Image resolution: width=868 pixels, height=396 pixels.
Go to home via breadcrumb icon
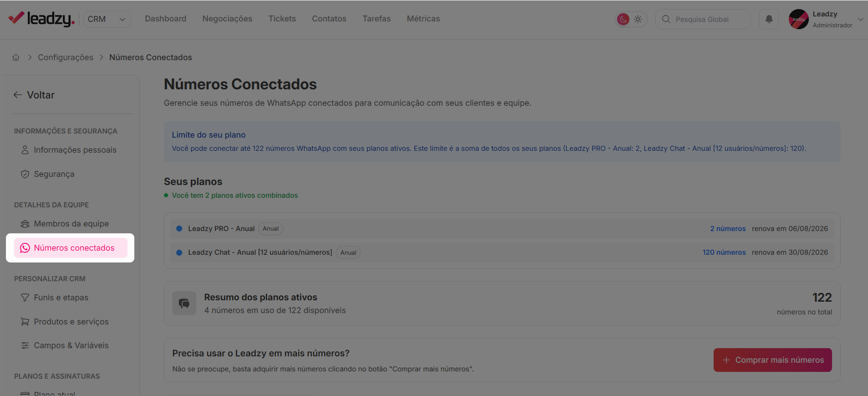coord(16,57)
